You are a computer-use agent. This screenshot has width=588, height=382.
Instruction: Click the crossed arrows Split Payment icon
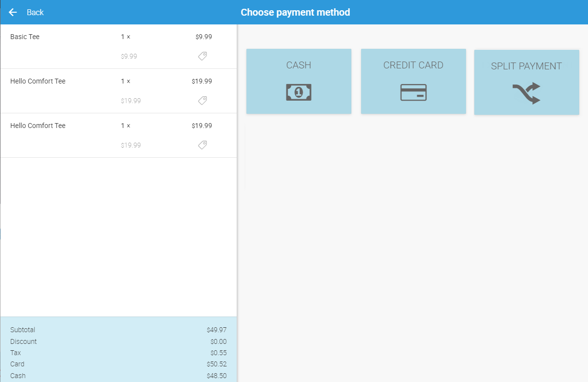tap(527, 93)
